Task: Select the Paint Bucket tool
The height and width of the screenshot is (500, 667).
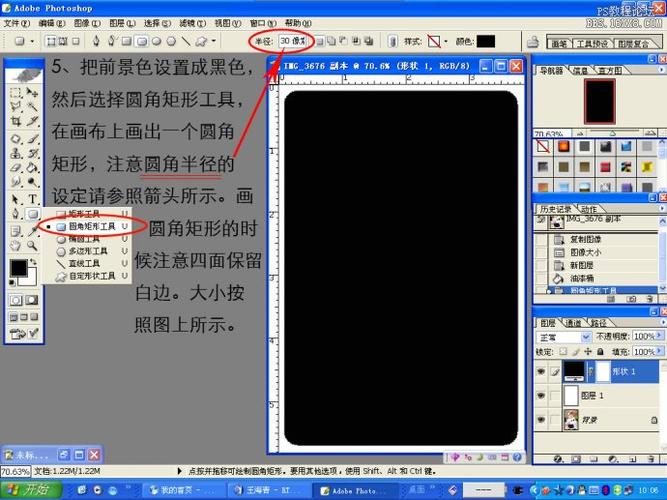Action: (33, 168)
